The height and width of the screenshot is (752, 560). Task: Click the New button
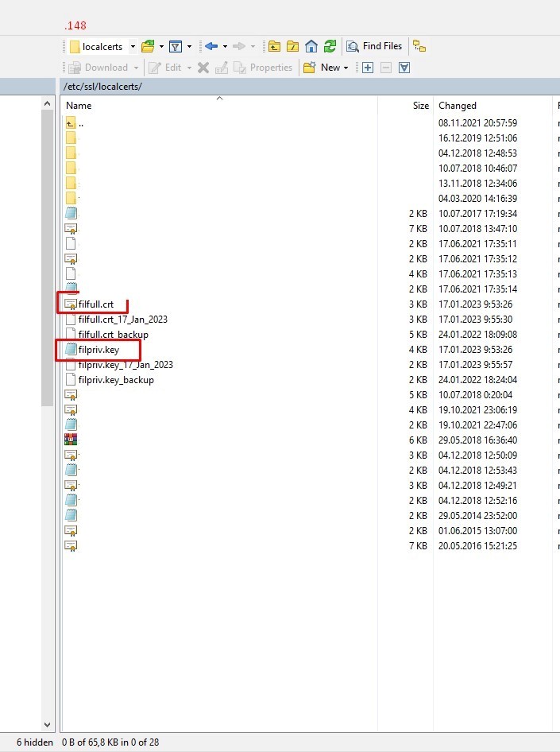pos(322,68)
